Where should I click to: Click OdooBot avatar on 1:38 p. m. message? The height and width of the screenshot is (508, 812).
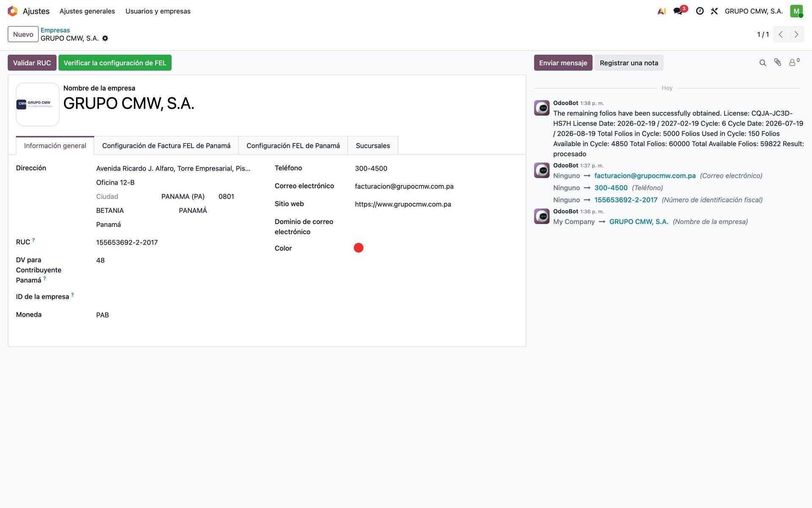tap(542, 108)
